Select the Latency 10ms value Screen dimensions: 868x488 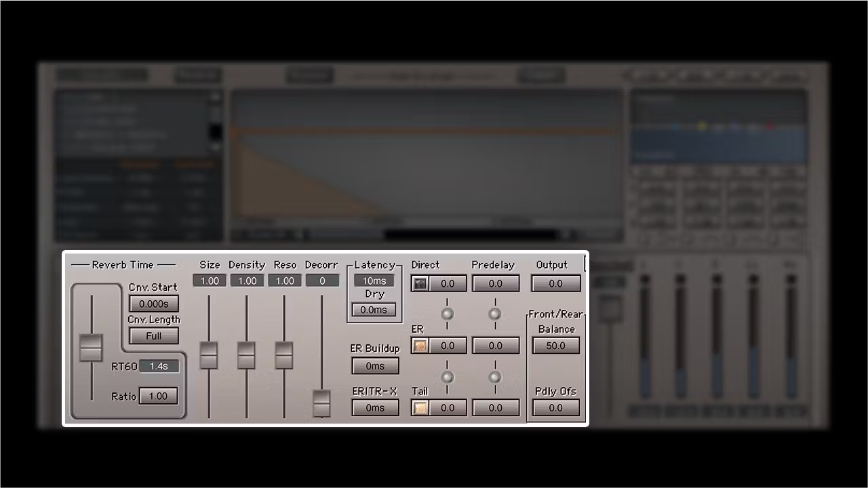click(x=374, y=281)
